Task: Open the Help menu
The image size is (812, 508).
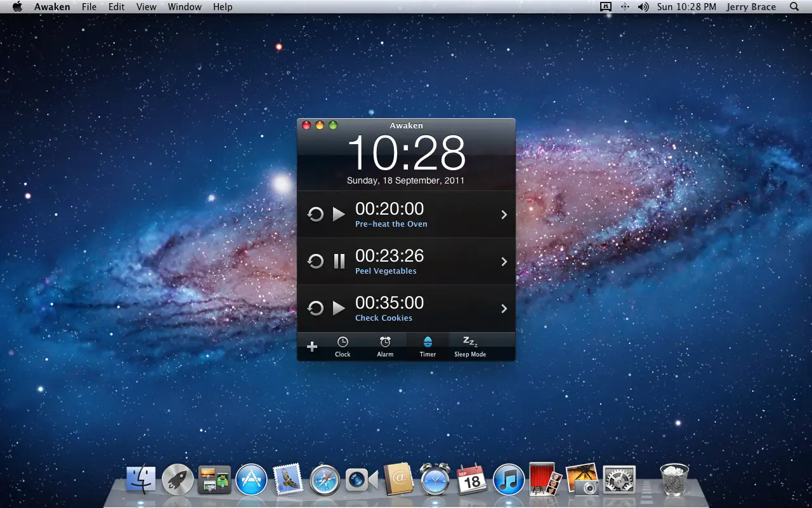Action: (223, 7)
